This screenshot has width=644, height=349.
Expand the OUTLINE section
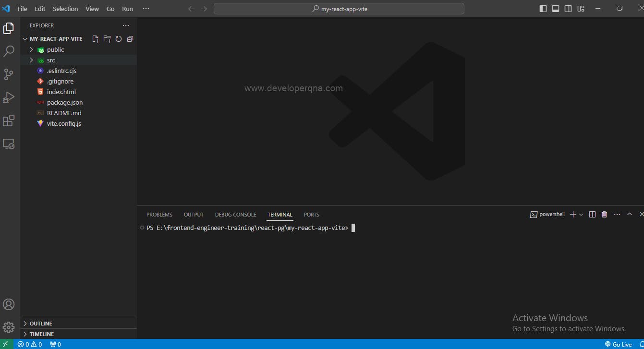point(78,324)
